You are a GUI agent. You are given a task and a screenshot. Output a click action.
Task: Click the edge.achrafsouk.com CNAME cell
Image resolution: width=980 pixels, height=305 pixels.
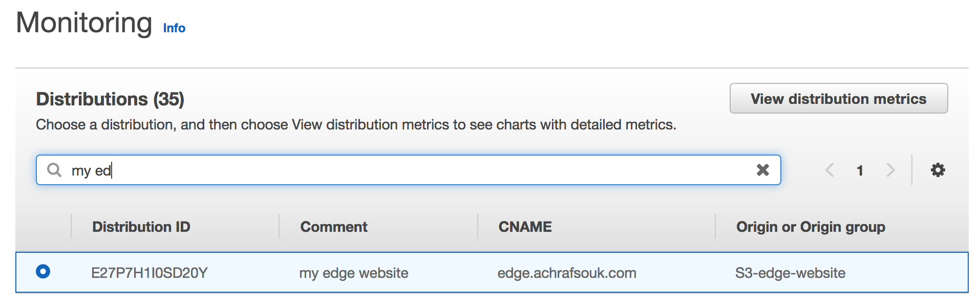[x=567, y=273]
